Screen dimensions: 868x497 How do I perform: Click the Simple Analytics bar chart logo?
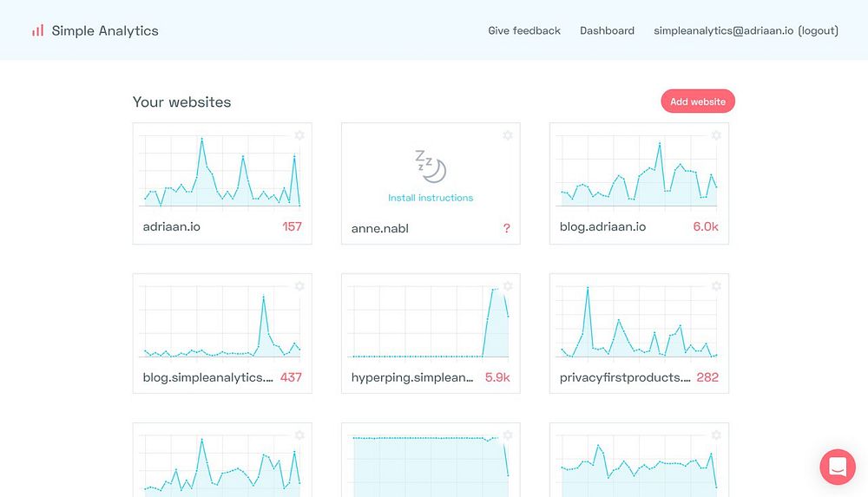[x=37, y=30]
